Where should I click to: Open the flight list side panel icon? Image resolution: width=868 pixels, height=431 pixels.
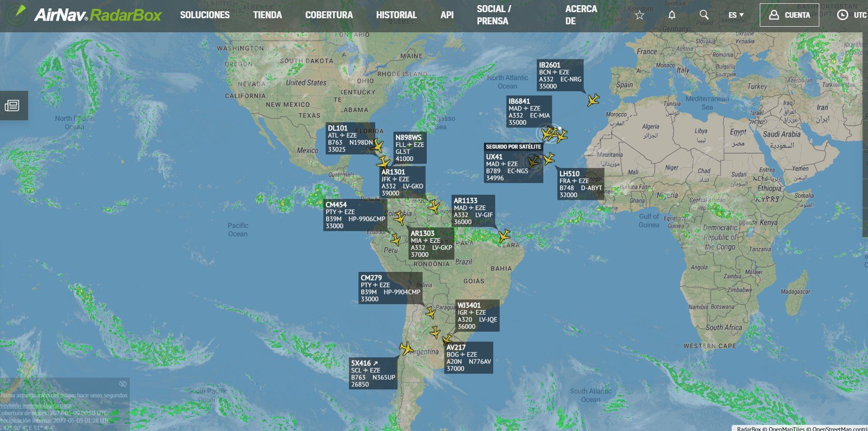[12, 105]
